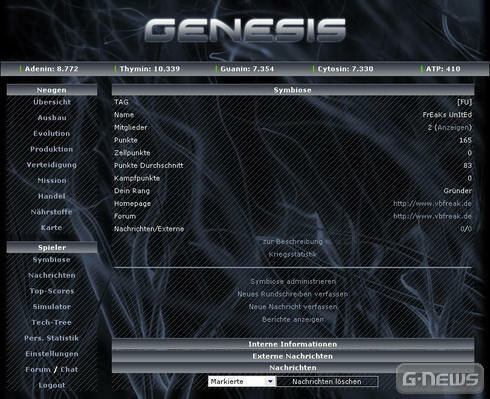Click the Neogen menu header
Viewport: 490px width, 399px height.
tap(52, 90)
